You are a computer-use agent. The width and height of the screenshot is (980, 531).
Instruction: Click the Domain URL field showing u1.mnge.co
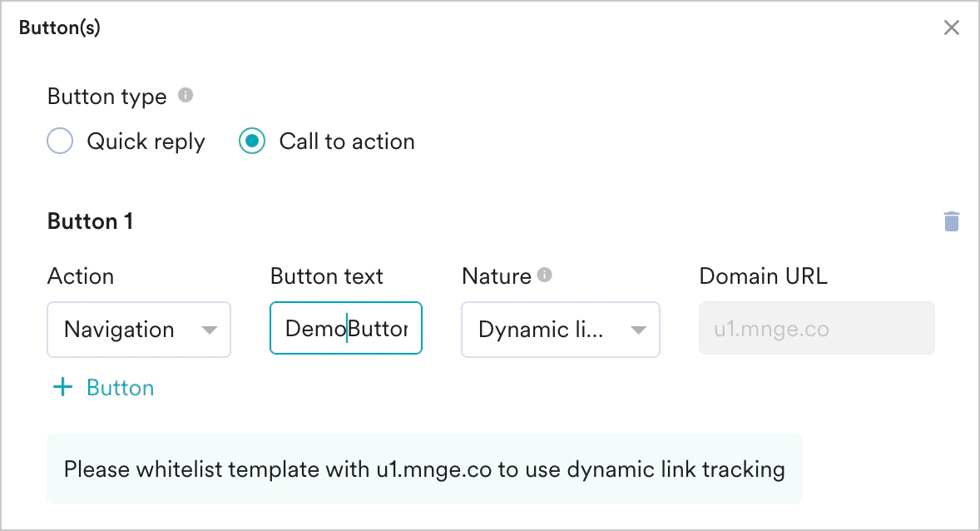point(816,329)
